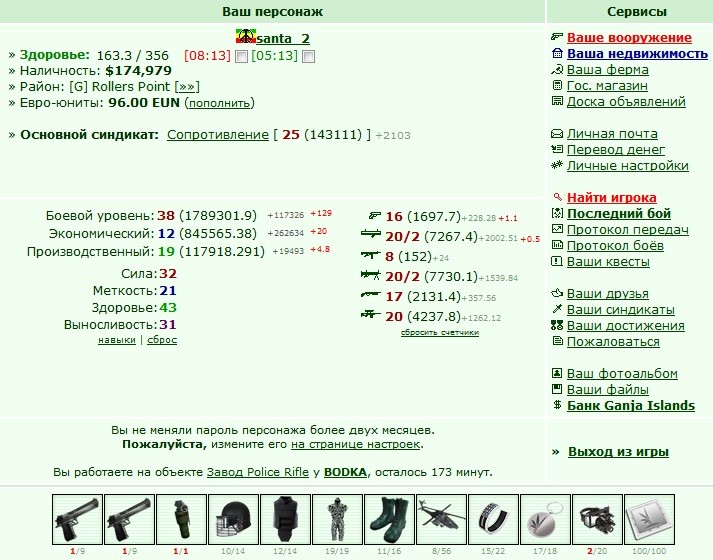Open Найти игрока search
This screenshot has width=713, height=560.
tap(612, 197)
